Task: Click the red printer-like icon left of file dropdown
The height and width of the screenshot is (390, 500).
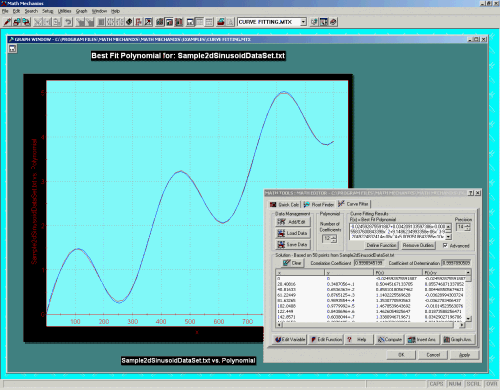Action: [x=221, y=22]
